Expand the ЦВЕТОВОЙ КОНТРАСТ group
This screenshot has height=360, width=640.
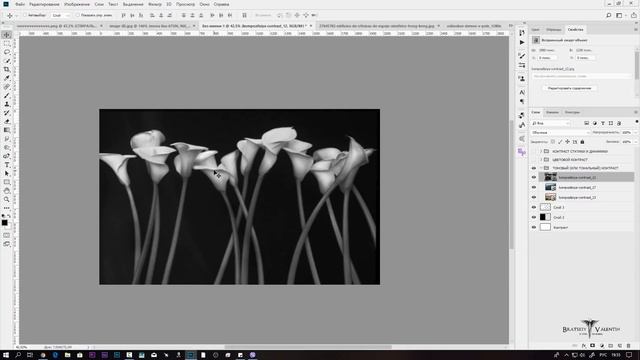tap(541, 160)
